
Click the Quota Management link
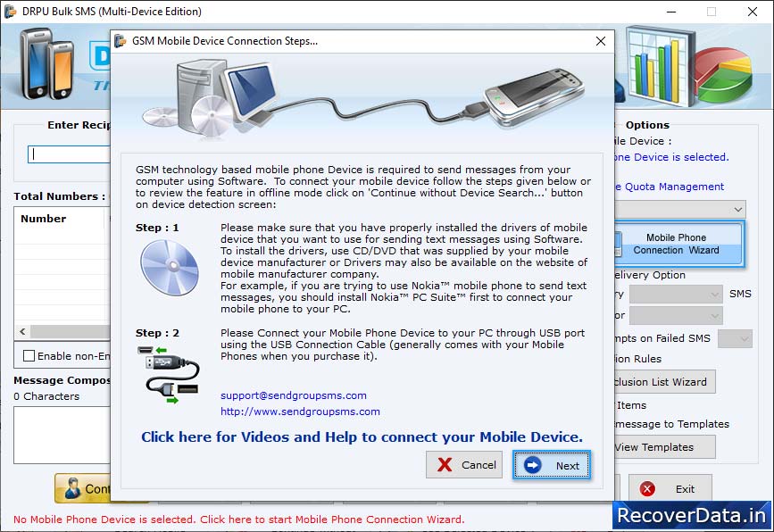pos(670,187)
